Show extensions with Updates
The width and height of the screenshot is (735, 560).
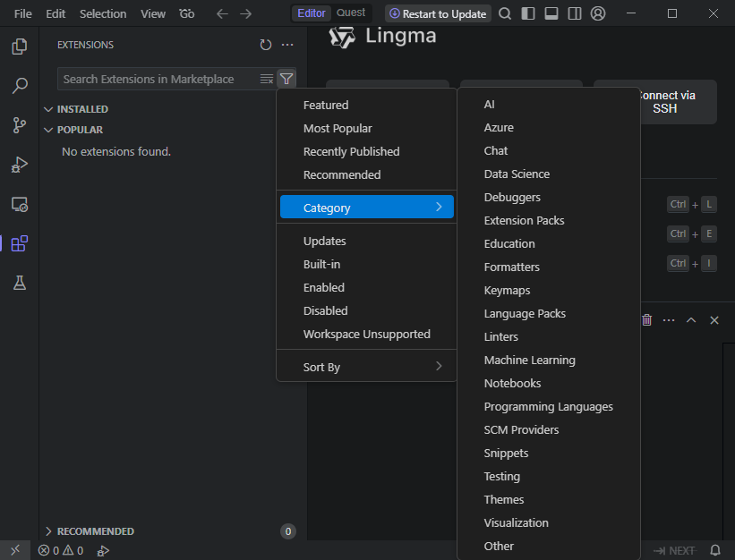(x=366, y=241)
